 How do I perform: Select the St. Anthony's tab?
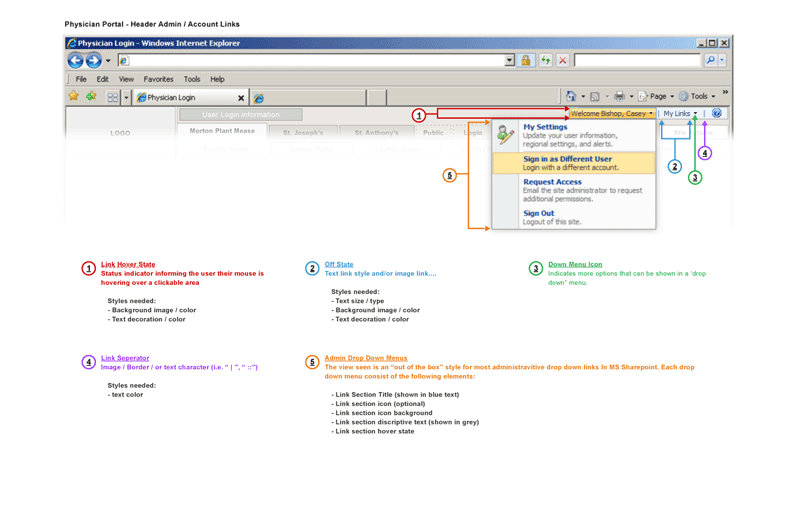377,132
